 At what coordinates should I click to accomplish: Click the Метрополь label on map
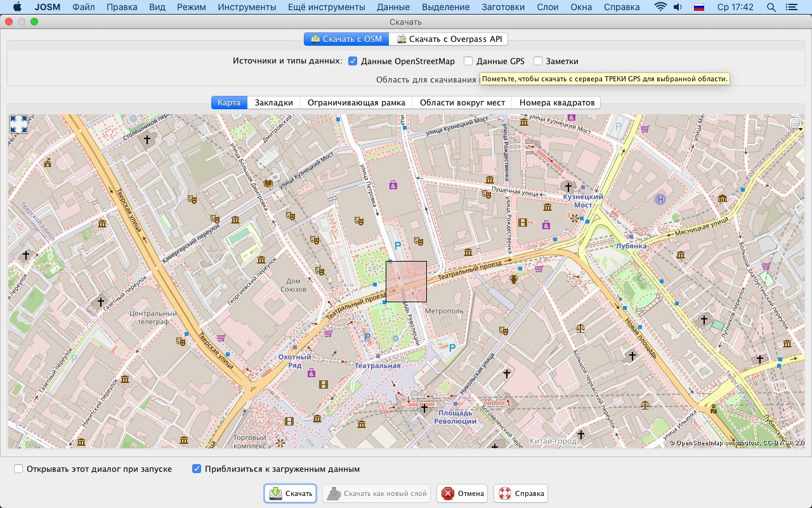click(x=445, y=311)
